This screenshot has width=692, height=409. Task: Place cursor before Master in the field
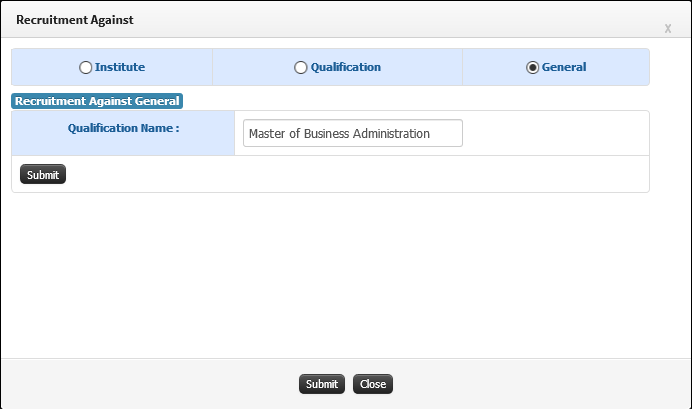click(248, 133)
